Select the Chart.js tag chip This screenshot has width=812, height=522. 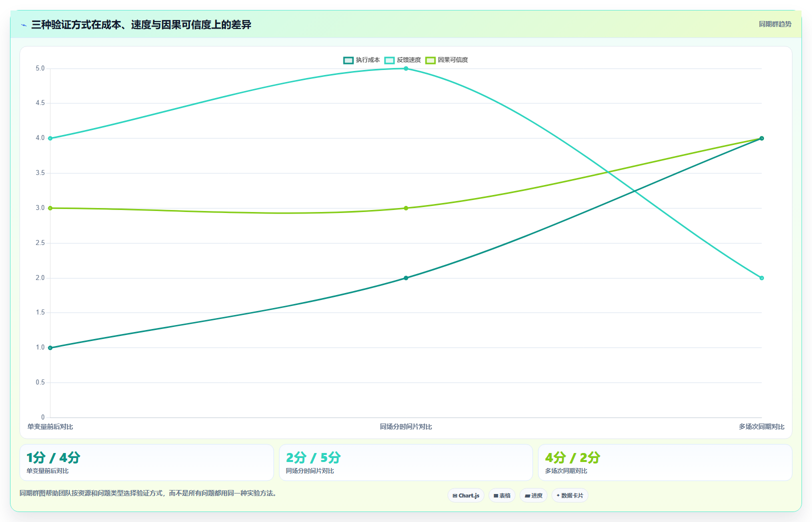(x=466, y=495)
